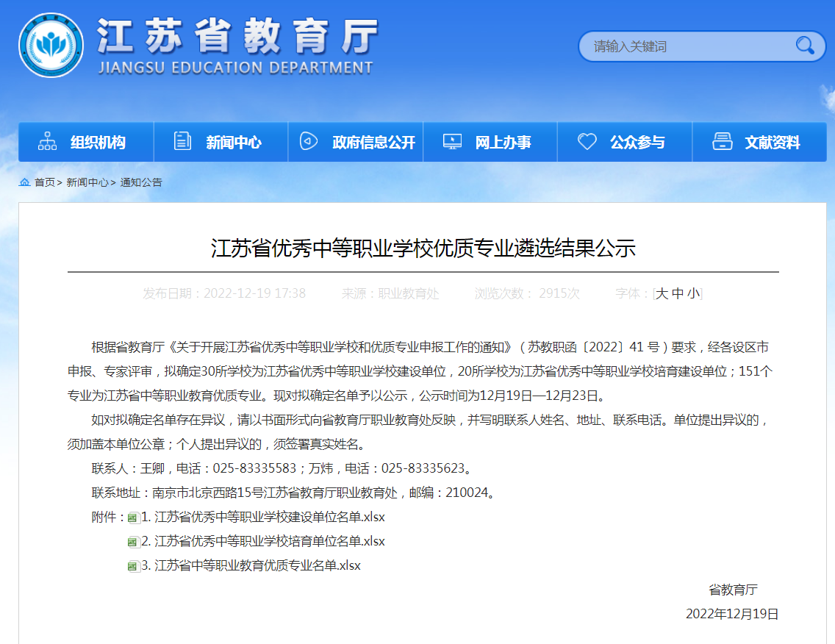Select the 网上办事 navigation item
Image resolution: width=835 pixels, height=644 pixels.
(x=503, y=143)
